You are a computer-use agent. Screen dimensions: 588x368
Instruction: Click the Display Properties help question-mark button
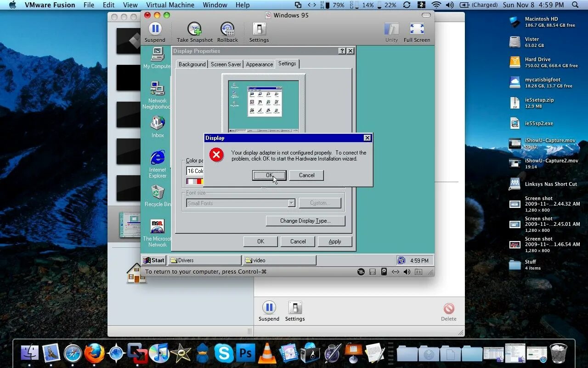click(342, 51)
